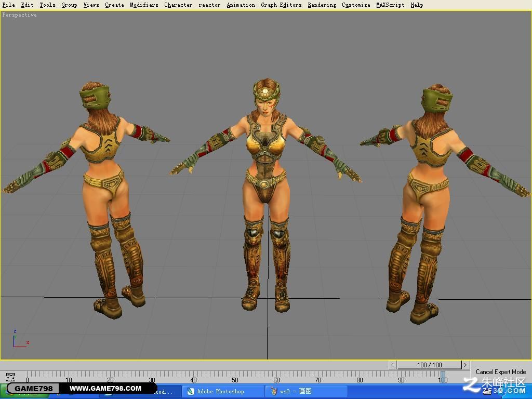
Task: Click frame 80 on the track bar
Action: [x=360, y=380]
